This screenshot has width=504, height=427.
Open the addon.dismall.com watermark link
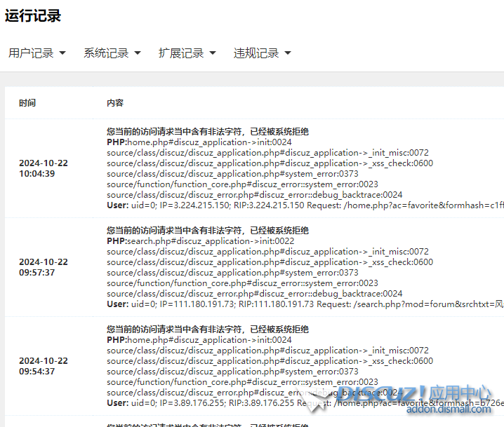tap(449, 409)
